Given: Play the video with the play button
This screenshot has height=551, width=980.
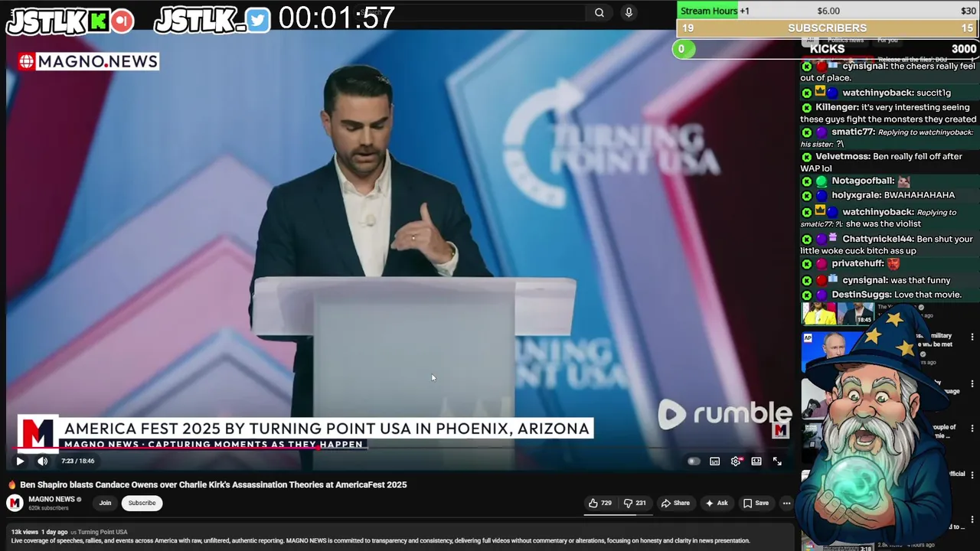Looking at the screenshot, I should click(x=20, y=461).
